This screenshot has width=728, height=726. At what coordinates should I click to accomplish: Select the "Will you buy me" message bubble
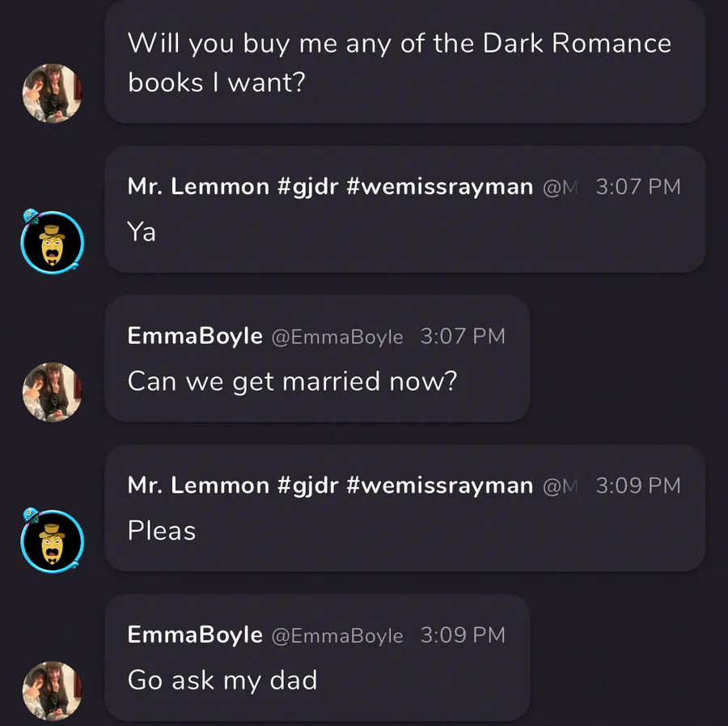point(405,62)
